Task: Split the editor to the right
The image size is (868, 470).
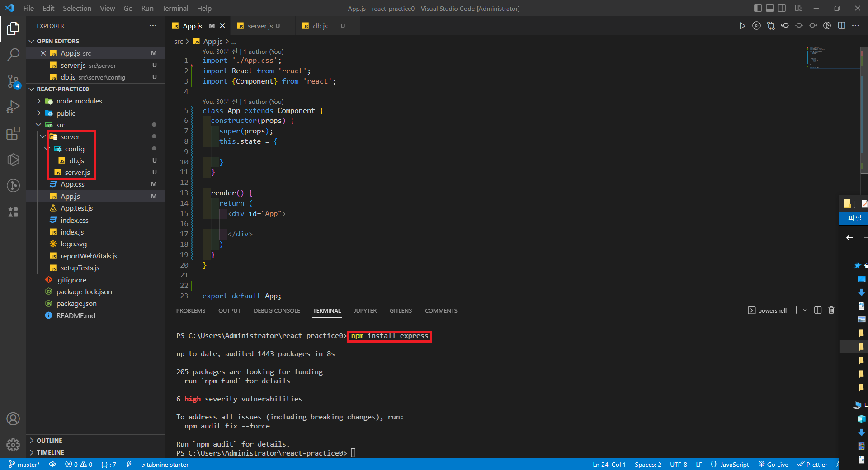Action: coord(841,26)
